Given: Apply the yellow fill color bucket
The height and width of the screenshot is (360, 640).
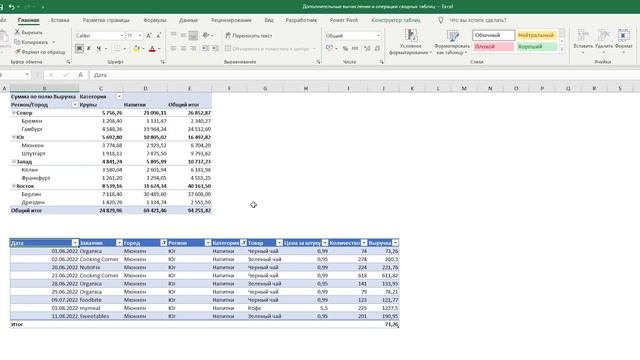Looking at the screenshot, I should [136, 49].
